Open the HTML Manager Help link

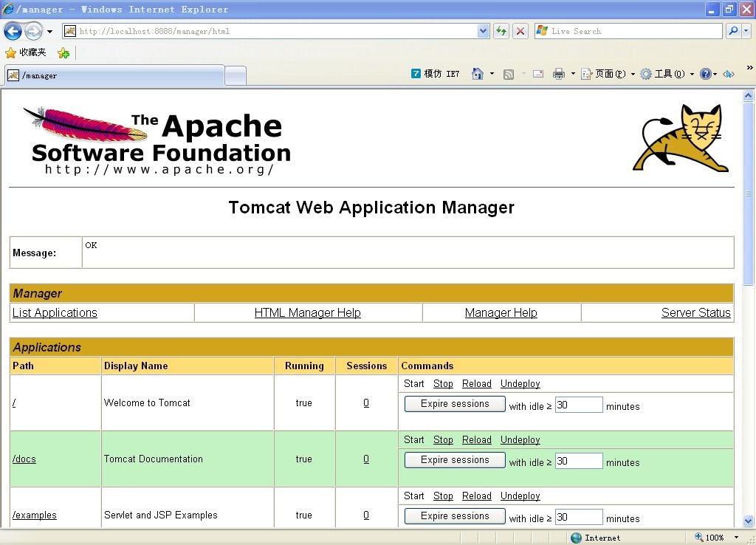(x=308, y=312)
